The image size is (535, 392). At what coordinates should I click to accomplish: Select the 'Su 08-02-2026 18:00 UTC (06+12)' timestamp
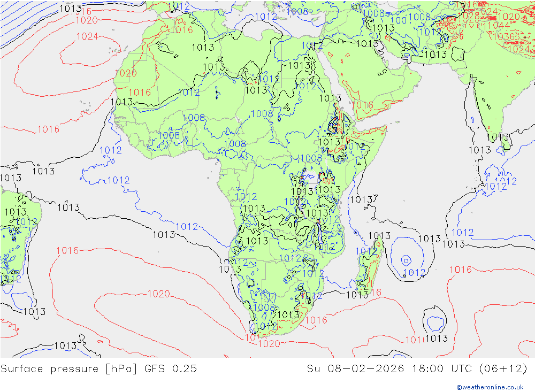[x=417, y=369]
